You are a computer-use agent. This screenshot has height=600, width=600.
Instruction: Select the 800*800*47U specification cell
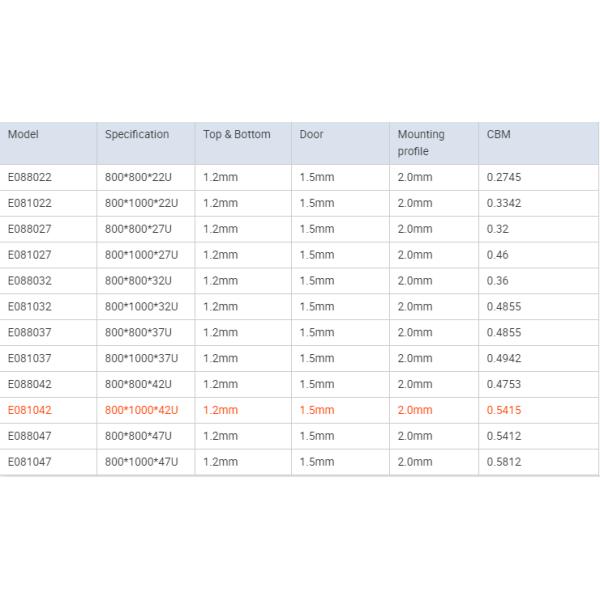(x=138, y=436)
